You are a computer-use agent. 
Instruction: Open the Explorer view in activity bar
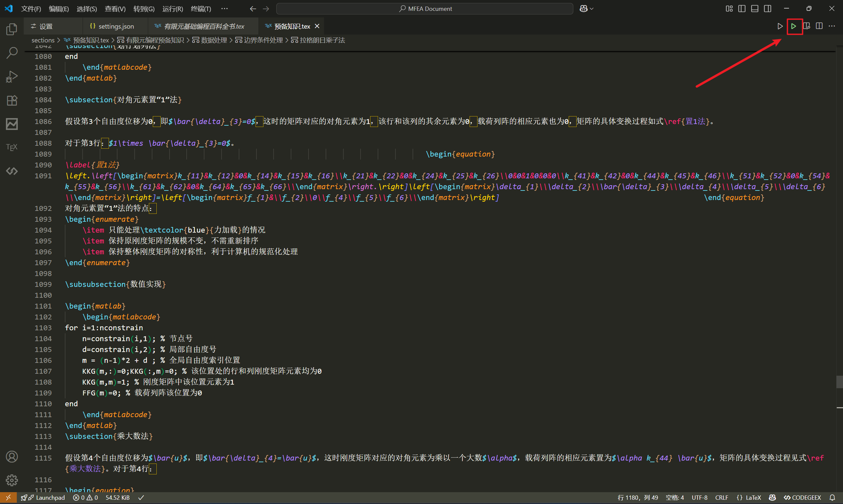12,29
